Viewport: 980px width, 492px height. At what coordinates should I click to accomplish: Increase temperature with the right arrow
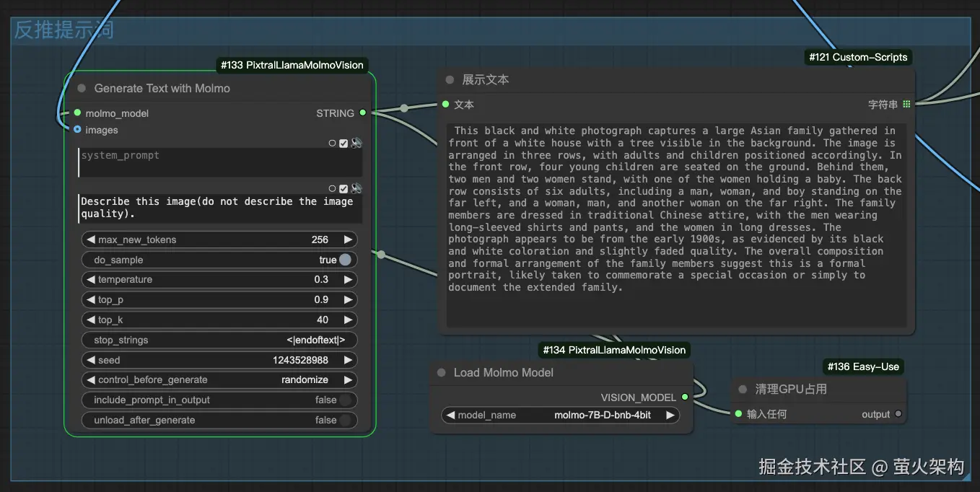[x=348, y=279]
